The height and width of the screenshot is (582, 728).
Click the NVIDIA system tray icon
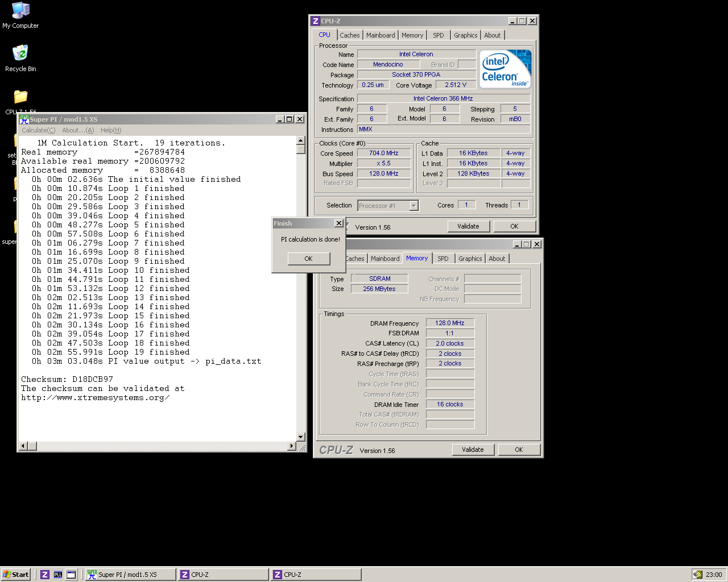[697, 575]
